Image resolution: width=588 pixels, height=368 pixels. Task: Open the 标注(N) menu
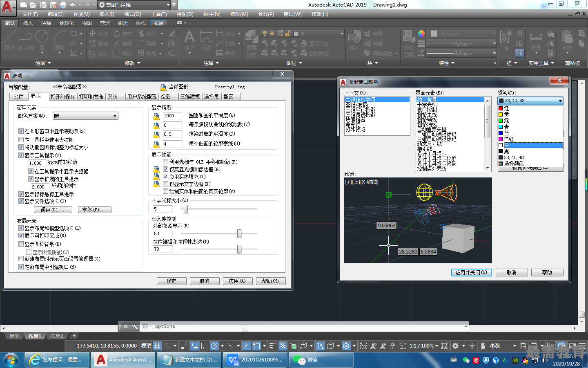tap(212, 14)
